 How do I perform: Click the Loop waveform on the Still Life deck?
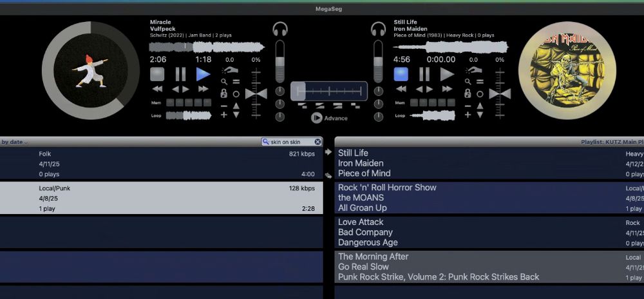(x=433, y=115)
